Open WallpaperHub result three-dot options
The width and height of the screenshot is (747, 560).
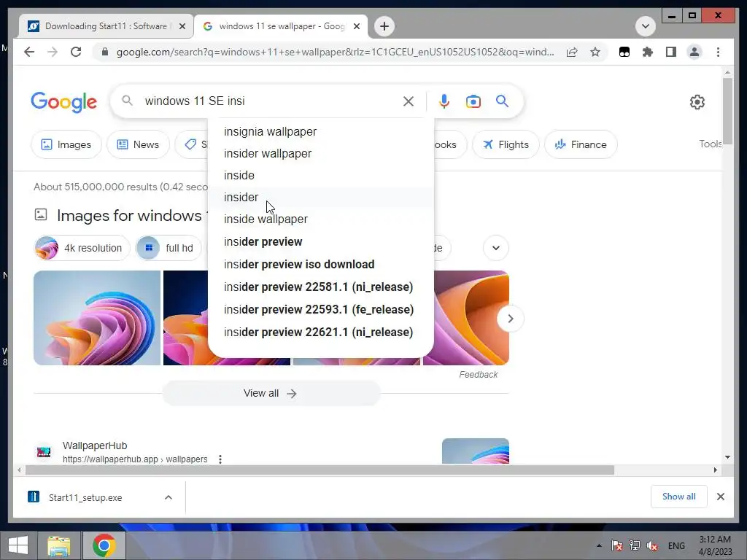point(220,459)
